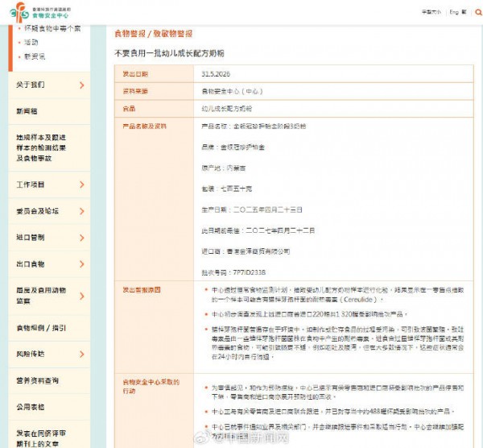Click the 为审慎起见 recall paragraph

tap(337, 392)
